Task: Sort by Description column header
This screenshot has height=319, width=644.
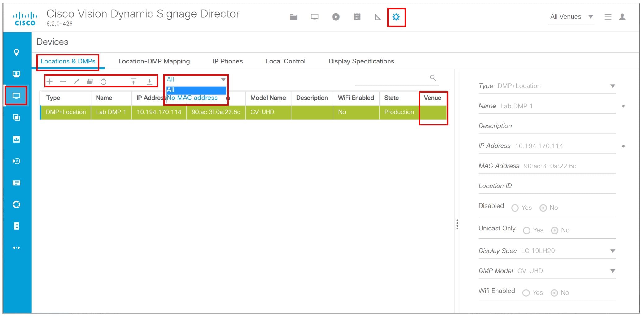Action: click(x=312, y=98)
